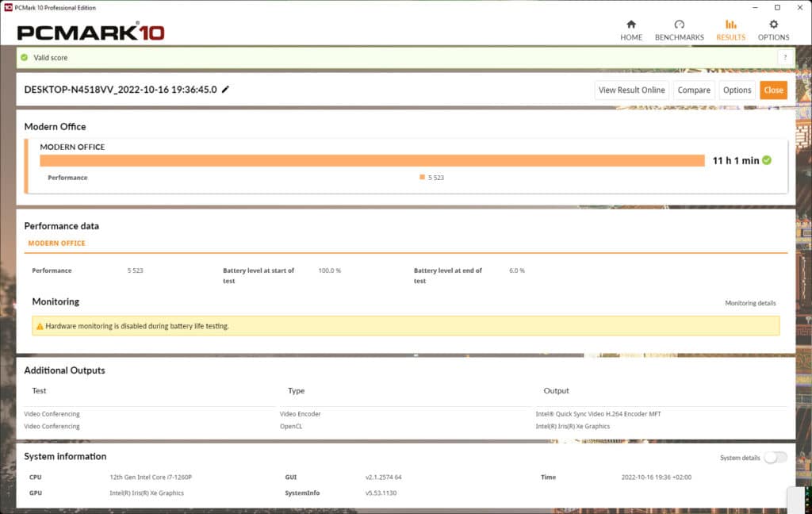Screen dimensions: 812x514
Task: Click View Result Online button
Action: click(x=631, y=90)
